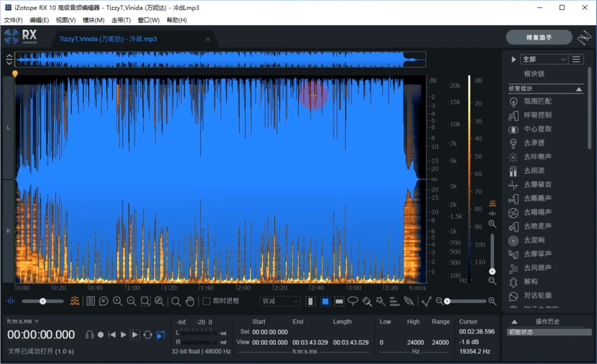This screenshot has width=597, height=364.
Task: Select the Grab hand tool
Action: pyautogui.click(x=190, y=301)
